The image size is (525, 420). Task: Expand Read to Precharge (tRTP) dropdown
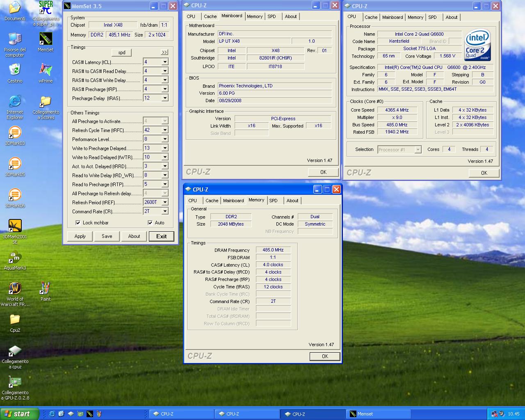[165, 184]
